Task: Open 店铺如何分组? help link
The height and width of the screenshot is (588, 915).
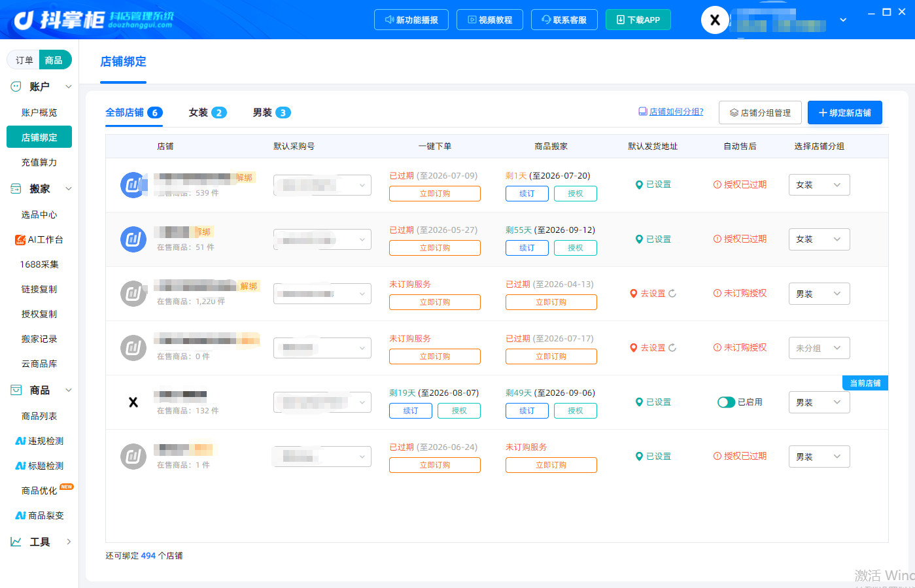Action: click(671, 112)
